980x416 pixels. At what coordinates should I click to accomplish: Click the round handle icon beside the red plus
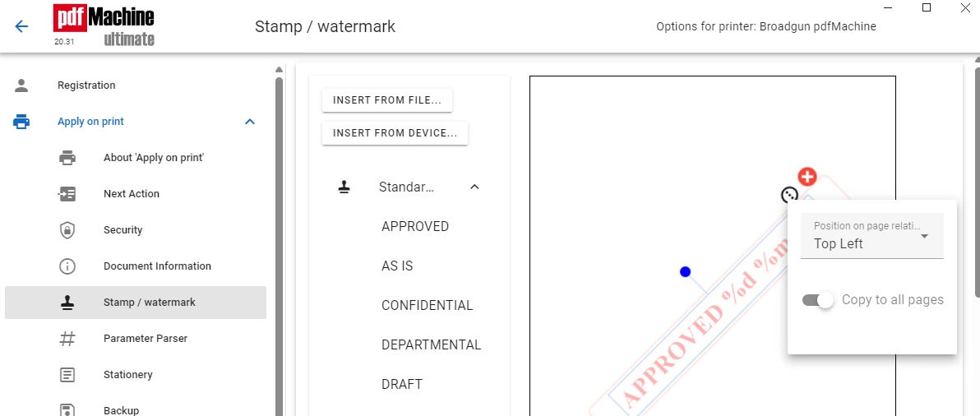click(789, 195)
